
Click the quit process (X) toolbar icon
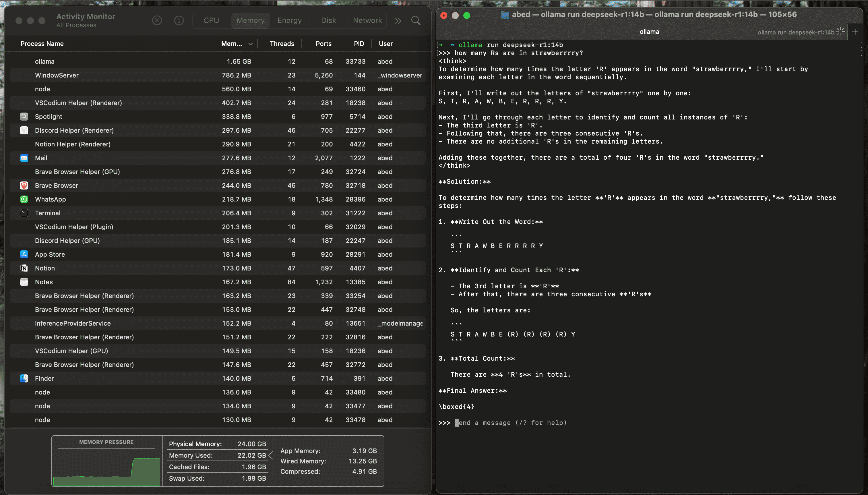pos(157,20)
